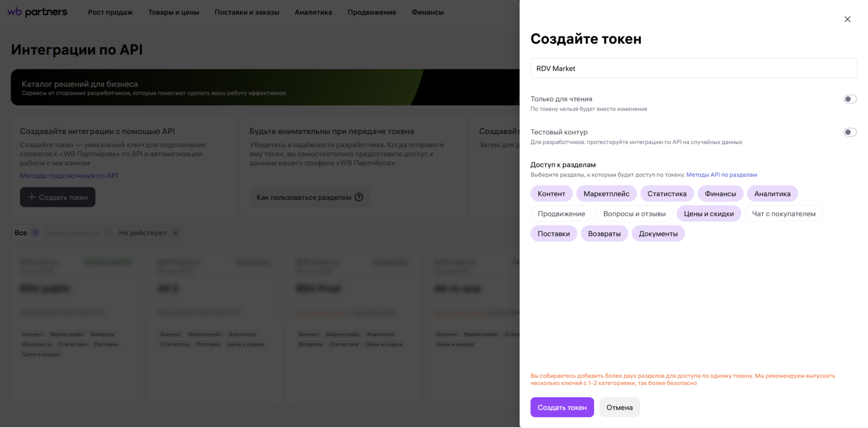This screenshot has height=428, width=868.
Task: Enable the read-only token toggle
Action: (849, 99)
